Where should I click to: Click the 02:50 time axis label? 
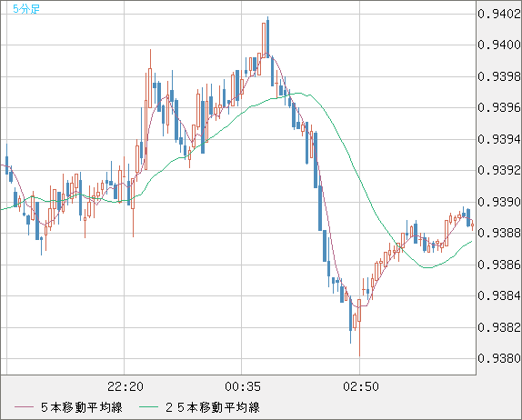361,386
